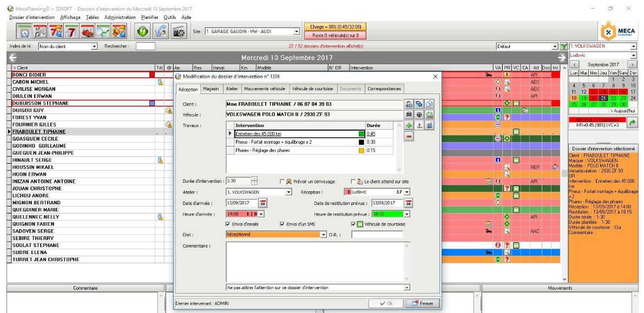Screen dimensions: 644x313
Task: Open the Site dropdown Garage Gaudin
Action: coord(296,31)
